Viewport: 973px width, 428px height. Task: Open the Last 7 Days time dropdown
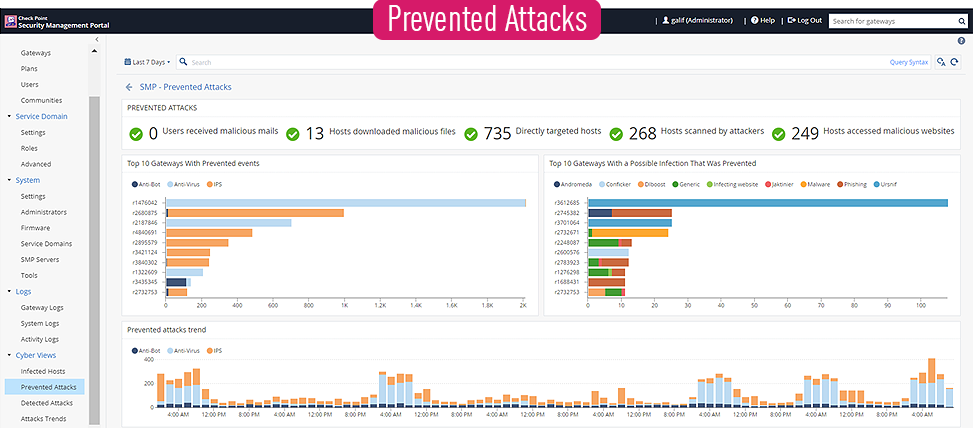pos(147,62)
